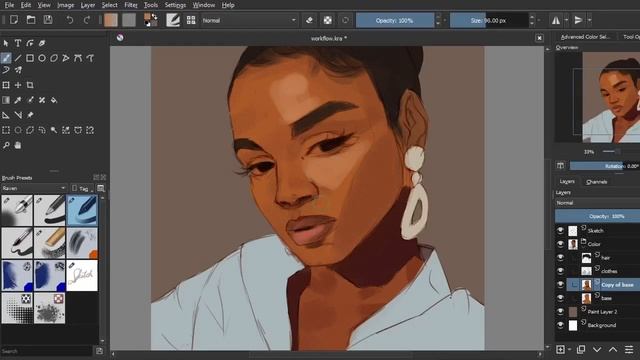This screenshot has width=640, height=360.
Task: Adjust the brush Size slider
Action: (489, 20)
